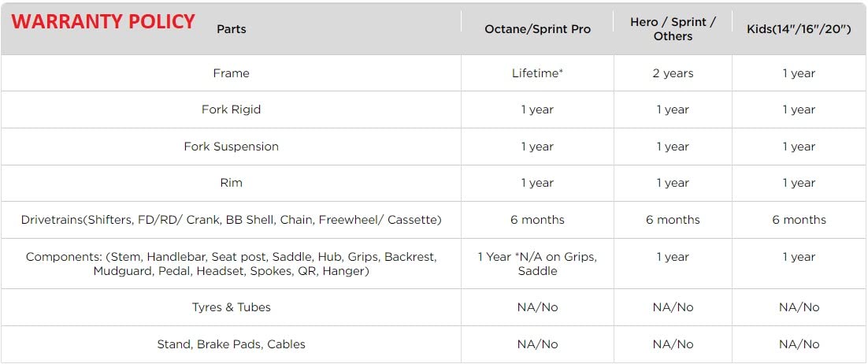This screenshot has width=868, height=364.
Task: Click the Octane/Sprint Pro column header
Action: 537,29
